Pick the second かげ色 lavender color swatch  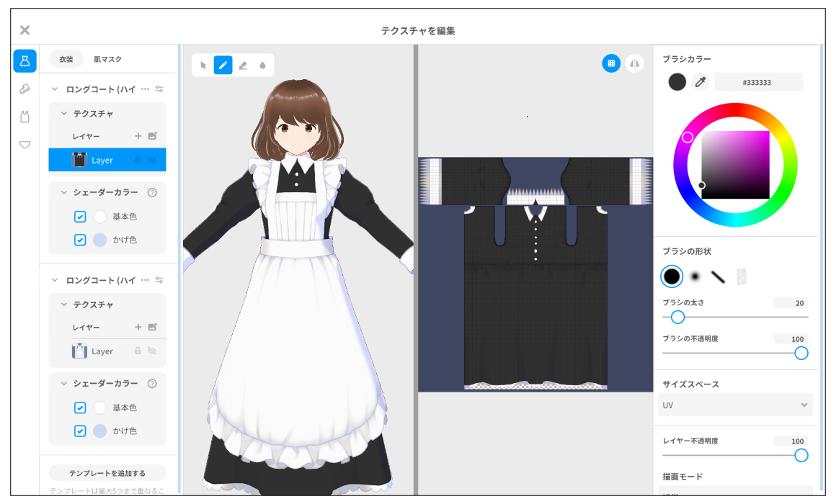click(99, 431)
